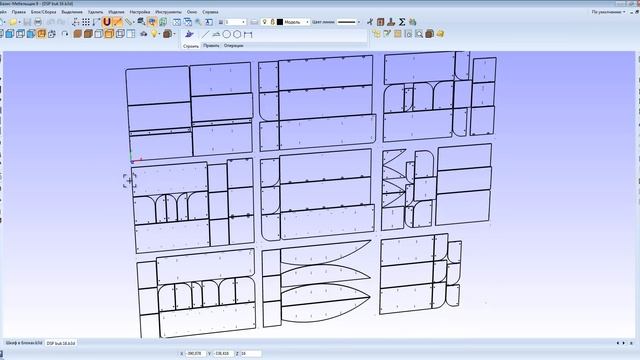
Task: Toggle the light bulb layer visibility icon
Action: (264, 22)
